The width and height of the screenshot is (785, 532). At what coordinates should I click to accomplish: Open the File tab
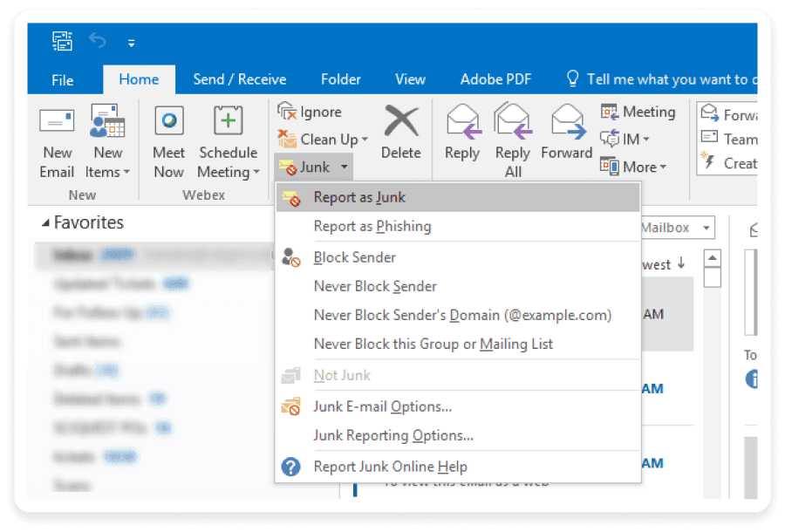point(63,80)
